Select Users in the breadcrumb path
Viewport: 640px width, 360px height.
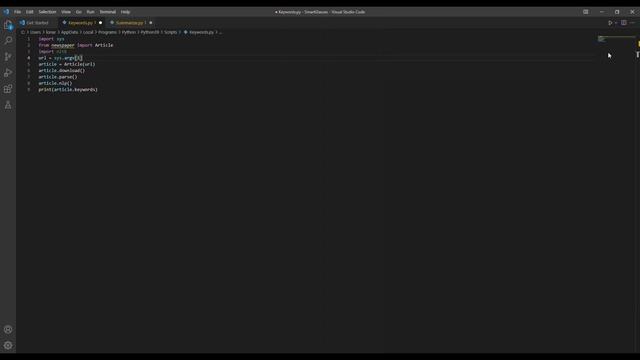click(35, 32)
